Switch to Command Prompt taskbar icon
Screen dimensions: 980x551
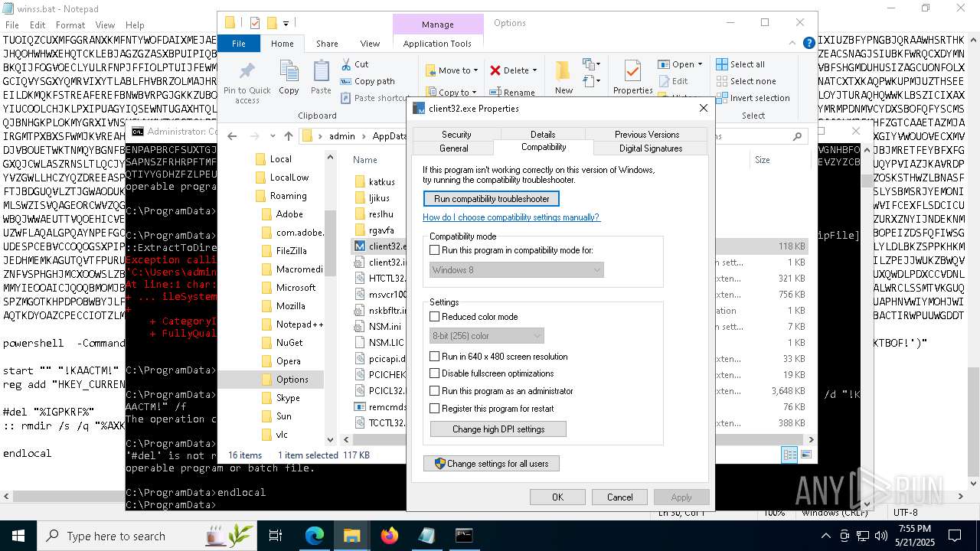tap(464, 536)
